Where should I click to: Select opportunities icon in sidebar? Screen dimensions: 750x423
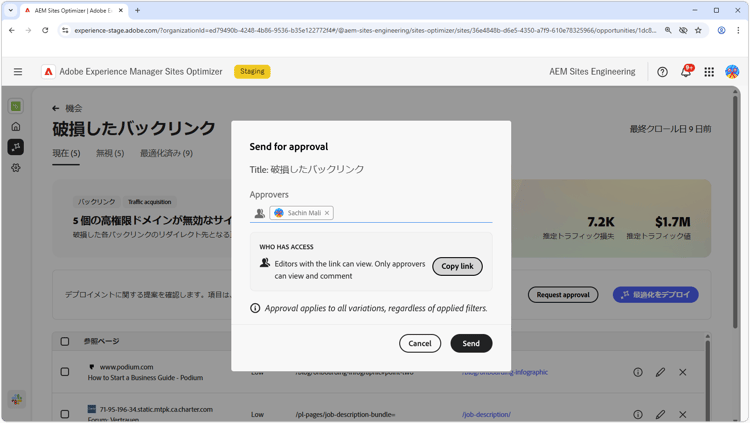(x=16, y=147)
